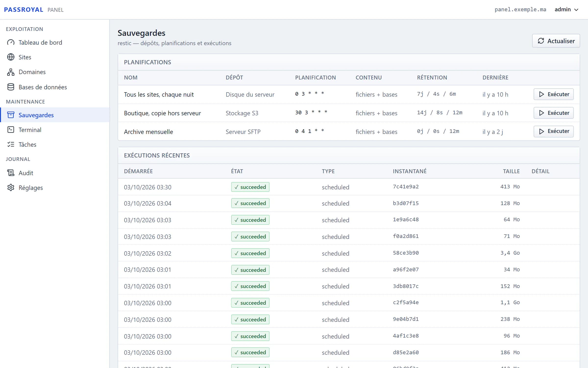The height and width of the screenshot is (368, 588).
Task: Click the Tableau de bord gauge icon
Action: point(11,42)
